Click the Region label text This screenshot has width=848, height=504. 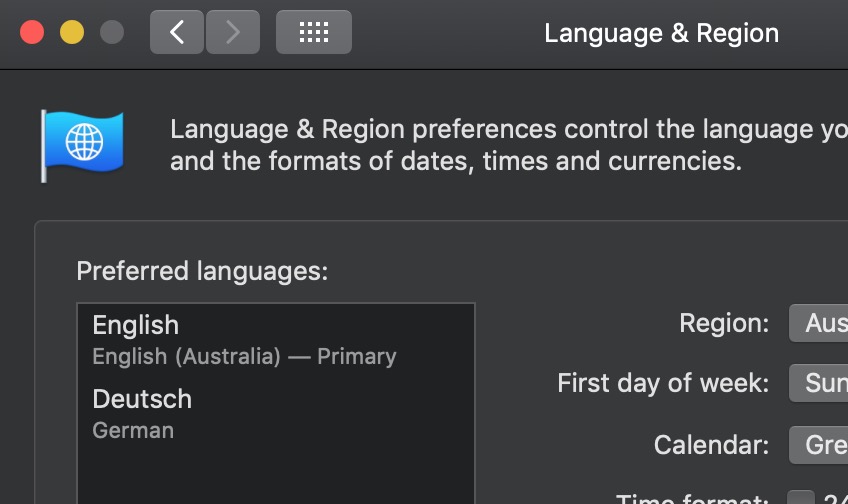tap(724, 323)
